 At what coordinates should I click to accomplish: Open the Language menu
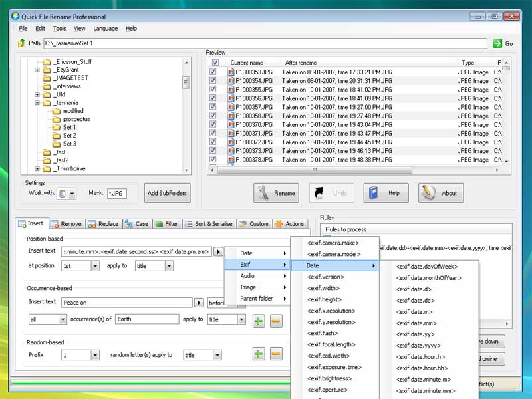click(x=105, y=29)
